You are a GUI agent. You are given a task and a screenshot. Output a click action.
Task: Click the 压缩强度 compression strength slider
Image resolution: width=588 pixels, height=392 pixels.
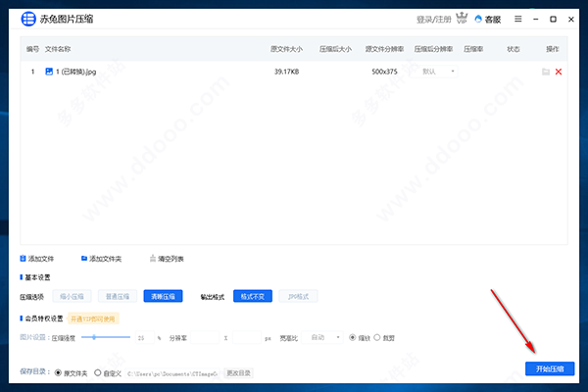tap(106, 337)
